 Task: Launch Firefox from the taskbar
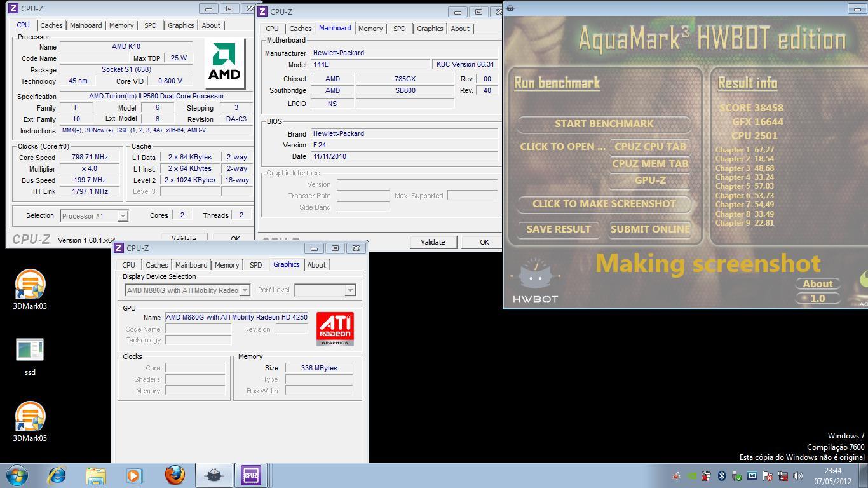click(x=174, y=475)
